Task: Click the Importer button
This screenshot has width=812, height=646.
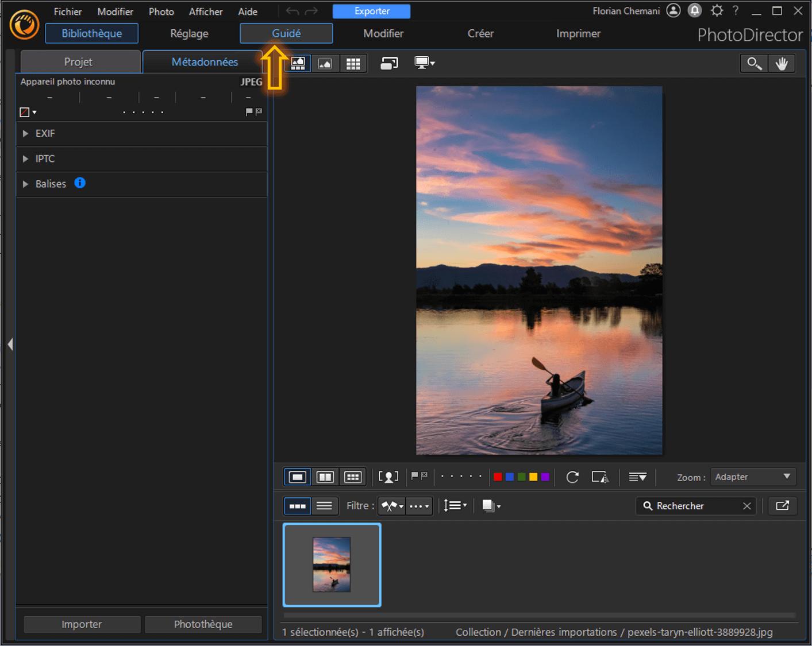Action: (82, 624)
